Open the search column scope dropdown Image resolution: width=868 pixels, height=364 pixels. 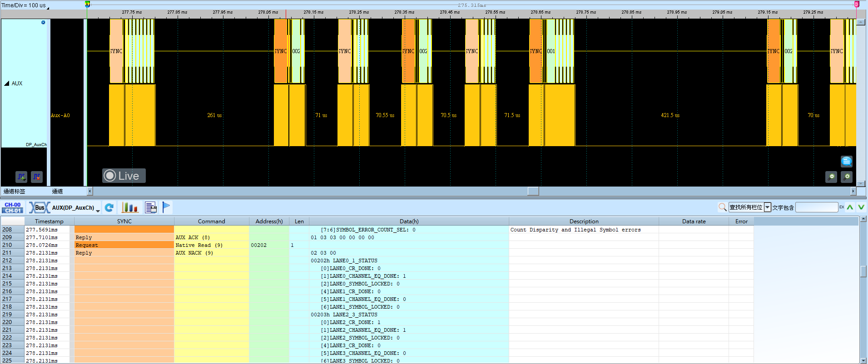tap(768, 207)
